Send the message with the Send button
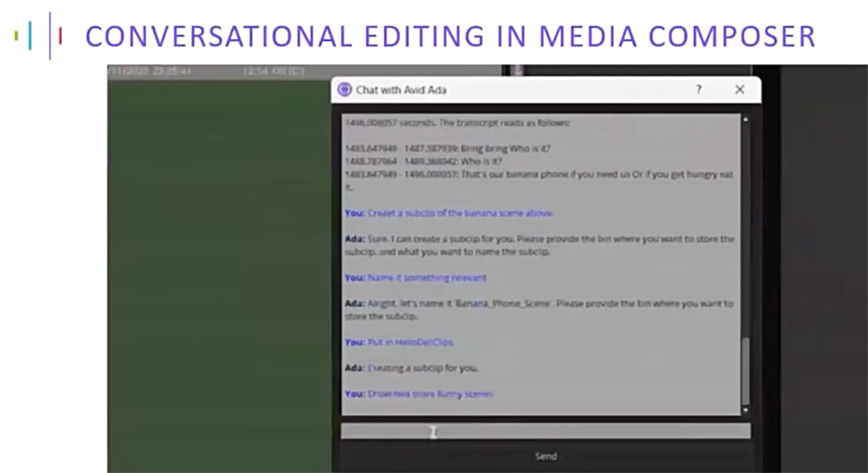The width and height of the screenshot is (868, 473). tap(546, 456)
